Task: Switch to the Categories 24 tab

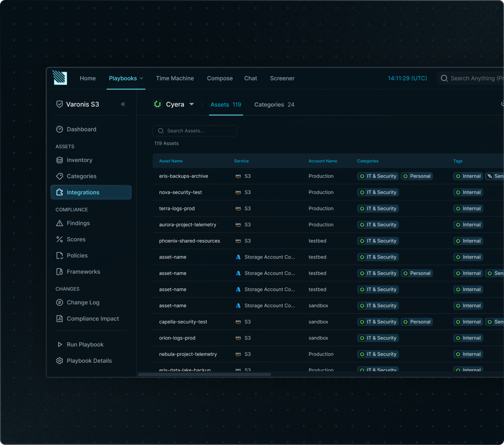Action: pos(274,104)
